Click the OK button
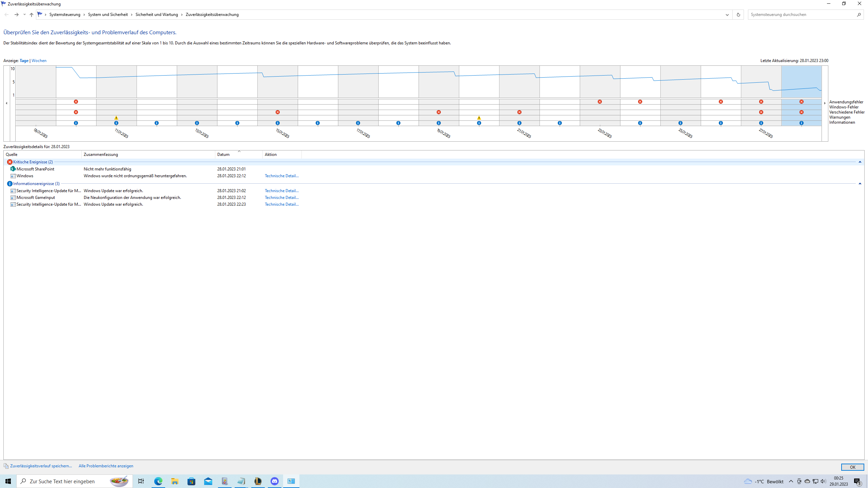 tap(852, 467)
